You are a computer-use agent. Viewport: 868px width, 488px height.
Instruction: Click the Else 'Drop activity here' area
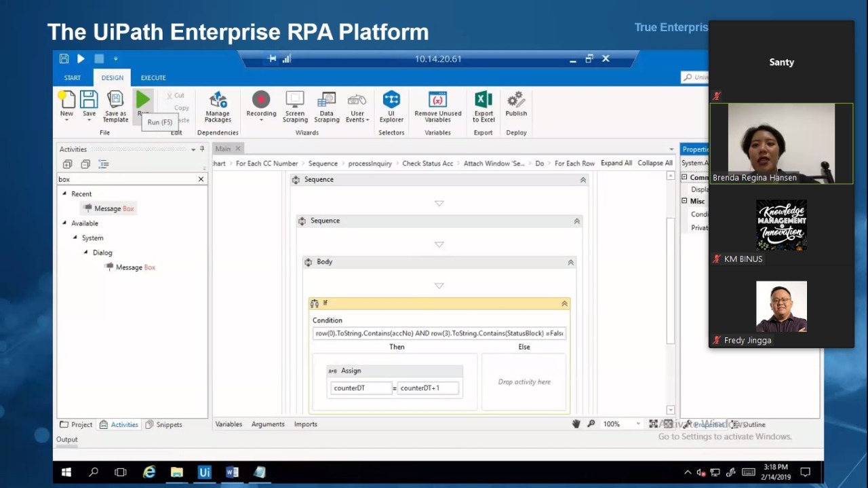coord(524,382)
